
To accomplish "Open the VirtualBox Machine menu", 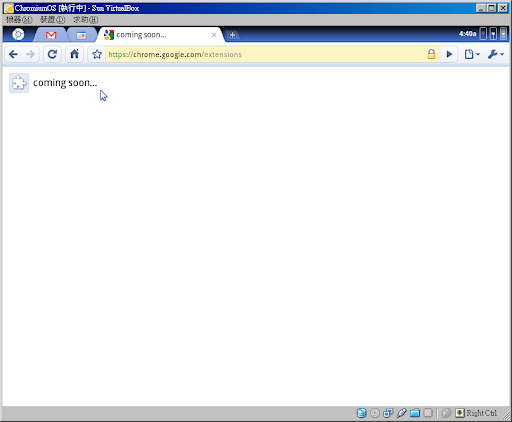I will [x=19, y=20].
